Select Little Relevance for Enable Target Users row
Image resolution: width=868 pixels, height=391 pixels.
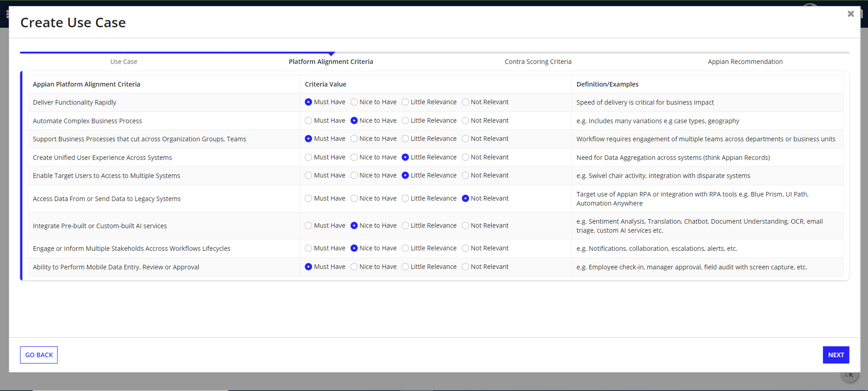(x=405, y=175)
